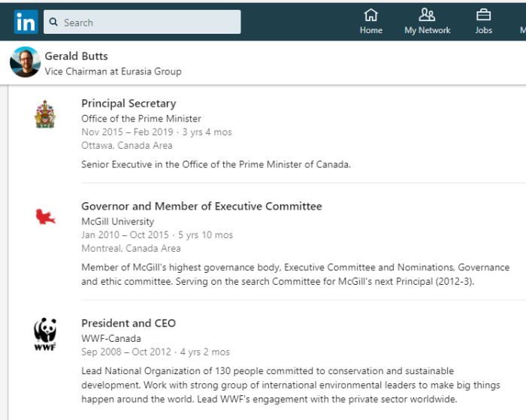526x420 pixels.
Task: Open Gerald Butts name link
Action: pos(76,56)
